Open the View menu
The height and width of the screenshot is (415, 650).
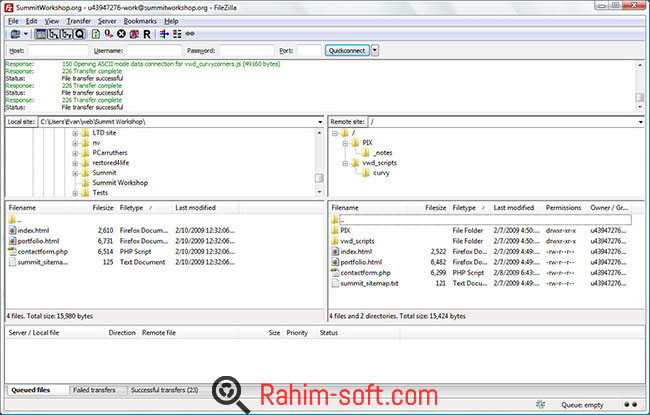[x=52, y=21]
